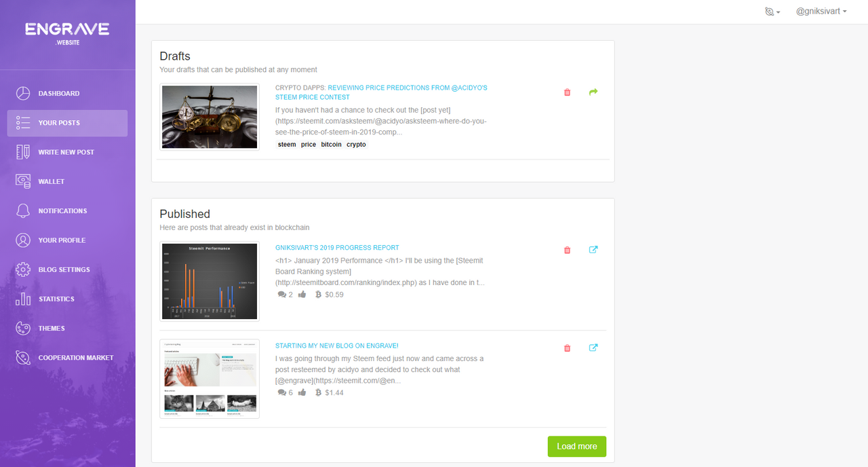The height and width of the screenshot is (467, 868).
Task: Open Your Profile menu item
Action: (68, 240)
